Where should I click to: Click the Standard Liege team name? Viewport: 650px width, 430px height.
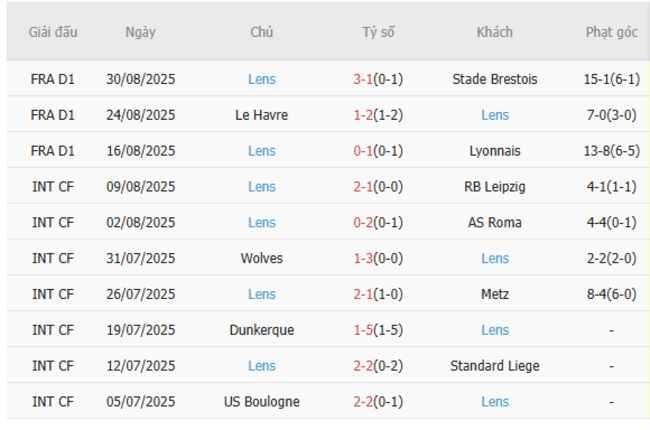494,366
